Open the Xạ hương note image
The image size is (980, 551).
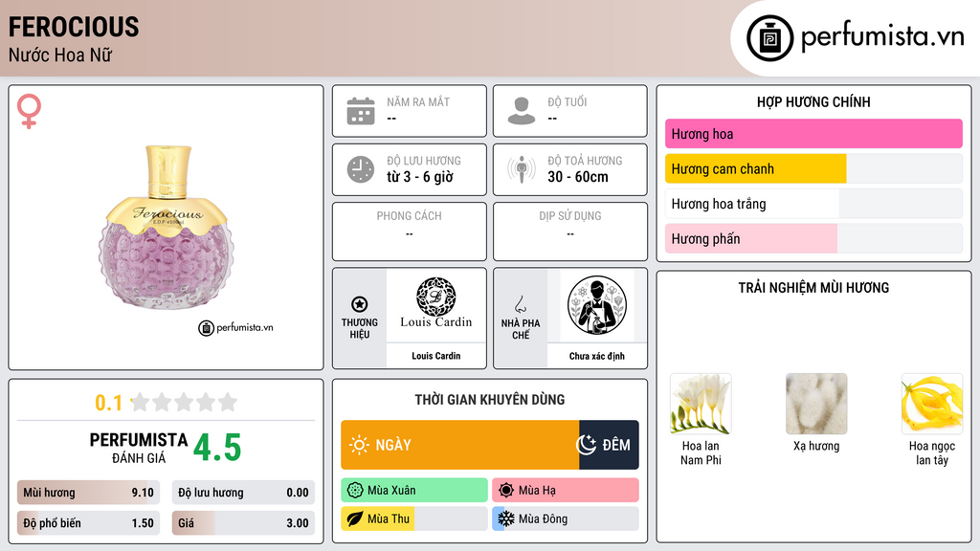click(816, 404)
